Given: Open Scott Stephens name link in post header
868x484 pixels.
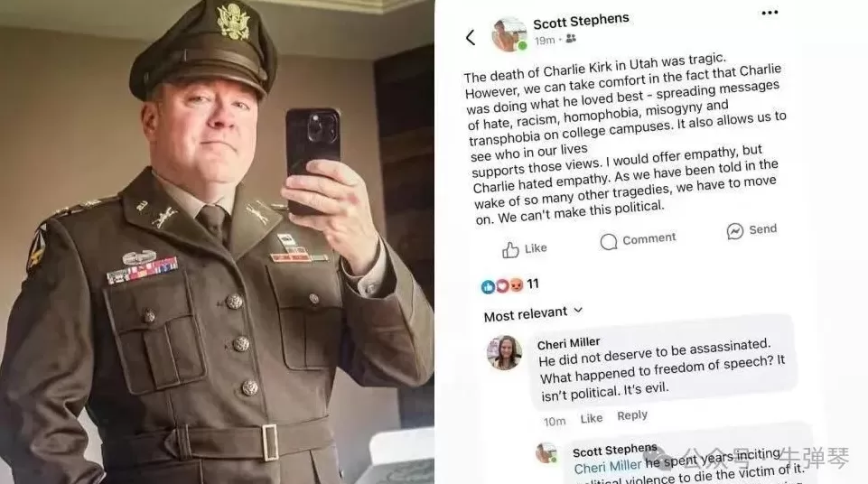Looking at the screenshot, I should click(581, 21).
